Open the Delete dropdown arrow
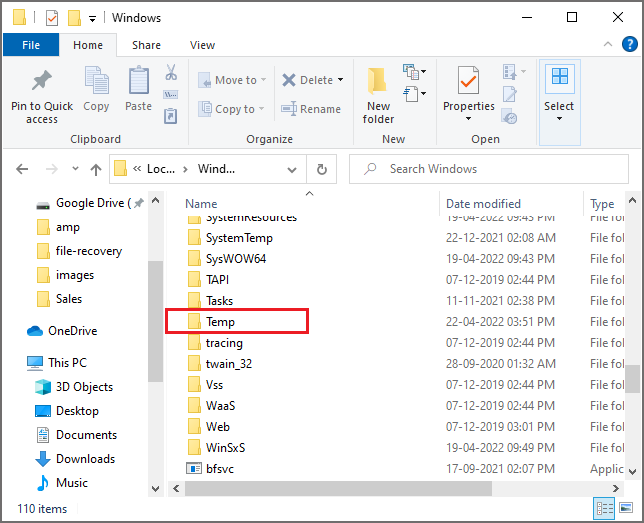Image resolution: width=644 pixels, height=523 pixels. 340,80
